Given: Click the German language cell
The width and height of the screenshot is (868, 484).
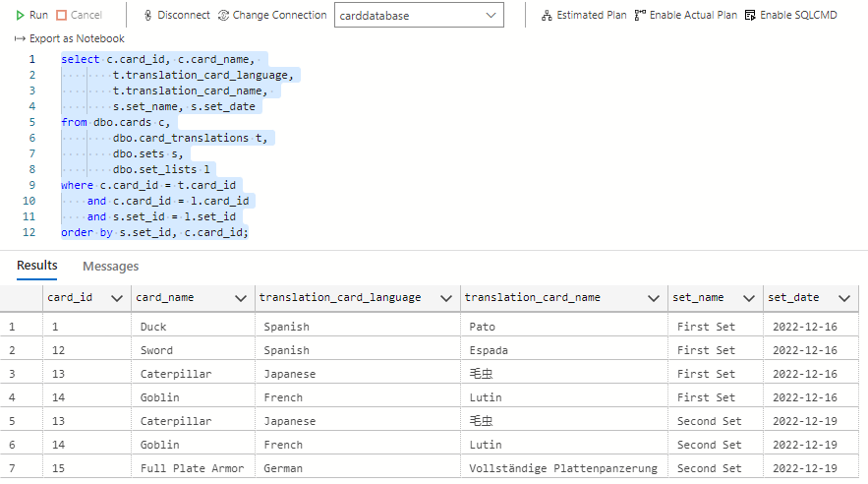Looking at the screenshot, I should (358, 468).
